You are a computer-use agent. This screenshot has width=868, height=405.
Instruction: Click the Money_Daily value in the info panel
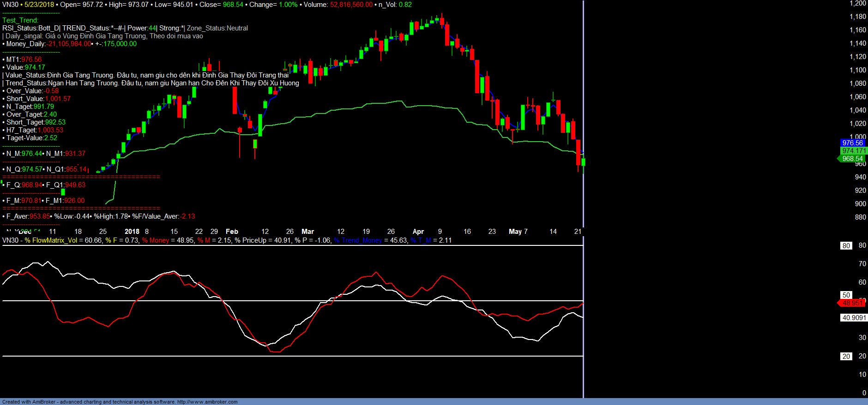69,44
